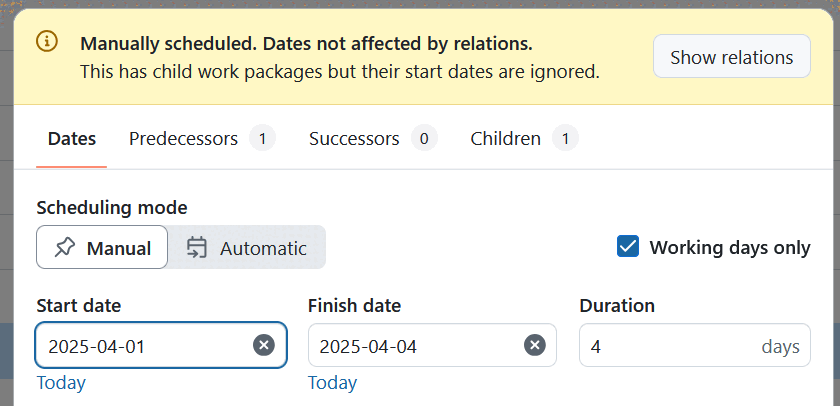The width and height of the screenshot is (840, 406).
Task: Click Today link under Finish date
Action: coord(332,383)
